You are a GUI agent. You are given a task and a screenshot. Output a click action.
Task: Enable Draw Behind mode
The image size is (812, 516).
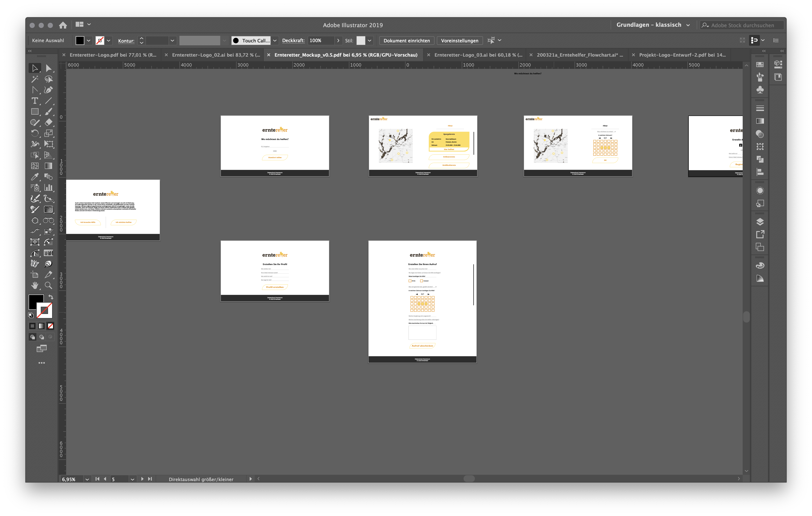[41, 337]
